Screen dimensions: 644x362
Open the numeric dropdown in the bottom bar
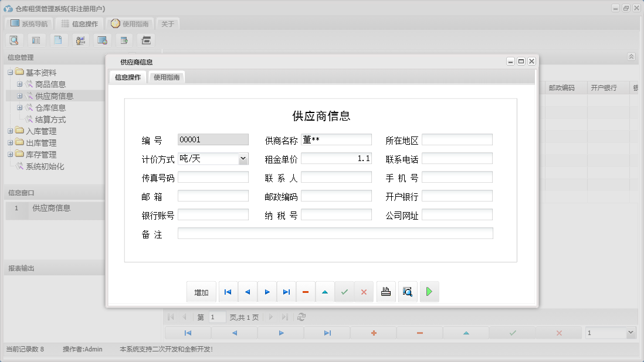(x=632, y=332)
